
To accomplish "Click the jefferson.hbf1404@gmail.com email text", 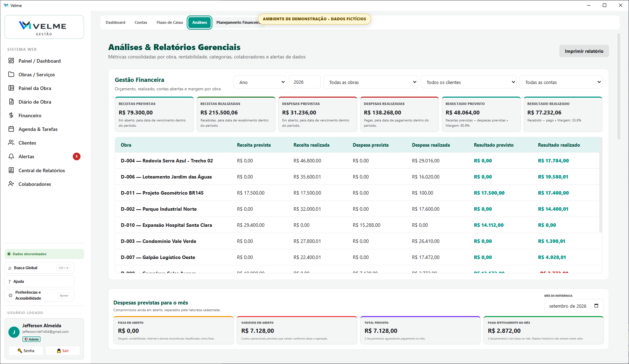I will click(x=46, y=332).
